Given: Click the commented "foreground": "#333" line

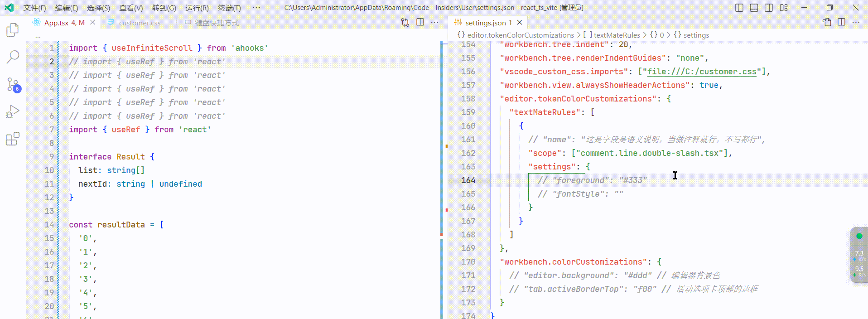Looking at the screenshot, I should point(592,180).
